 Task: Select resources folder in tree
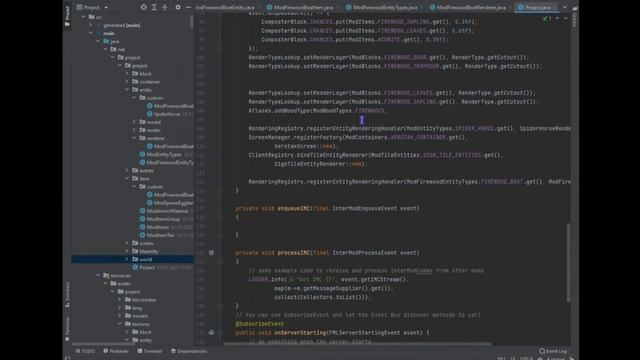120,276
